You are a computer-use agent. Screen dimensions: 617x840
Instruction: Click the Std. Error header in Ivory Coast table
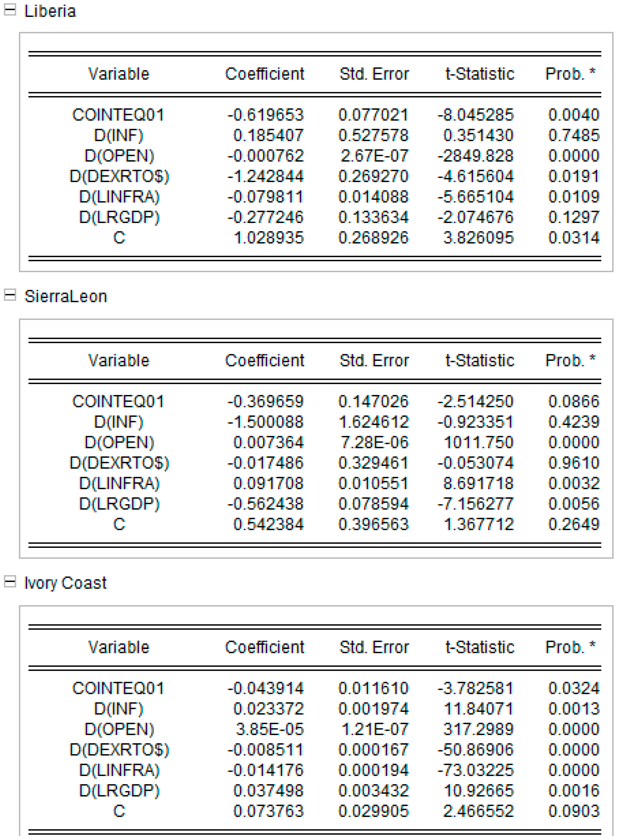pos(374,647)
